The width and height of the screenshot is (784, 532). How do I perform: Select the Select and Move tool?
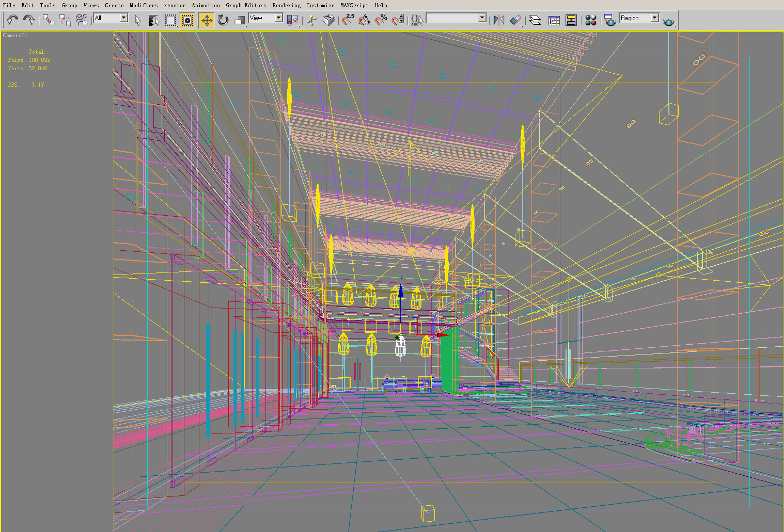click(x=207, y=20)
